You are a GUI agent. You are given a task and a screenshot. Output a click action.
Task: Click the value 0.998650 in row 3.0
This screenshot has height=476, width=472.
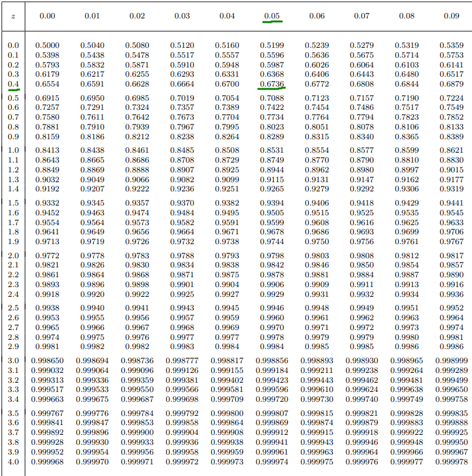(x=47, y=361)
